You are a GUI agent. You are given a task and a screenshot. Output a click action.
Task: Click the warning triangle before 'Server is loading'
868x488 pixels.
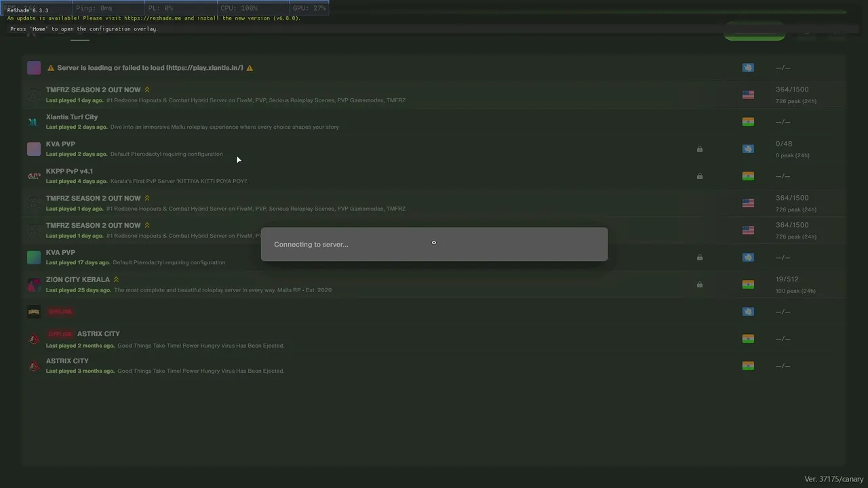click(x=51, y=68)
